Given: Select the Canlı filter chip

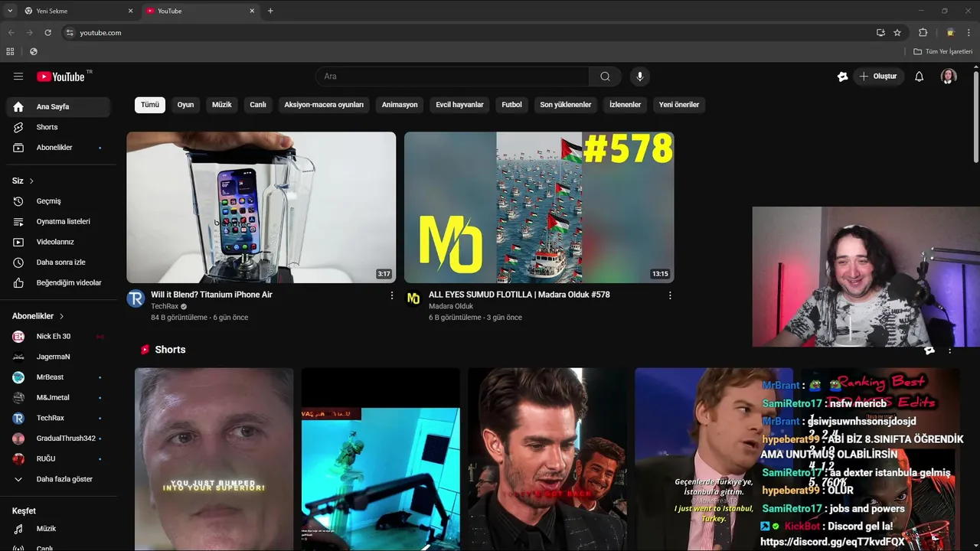Looking at the screenshot, I should coord(258,105).
